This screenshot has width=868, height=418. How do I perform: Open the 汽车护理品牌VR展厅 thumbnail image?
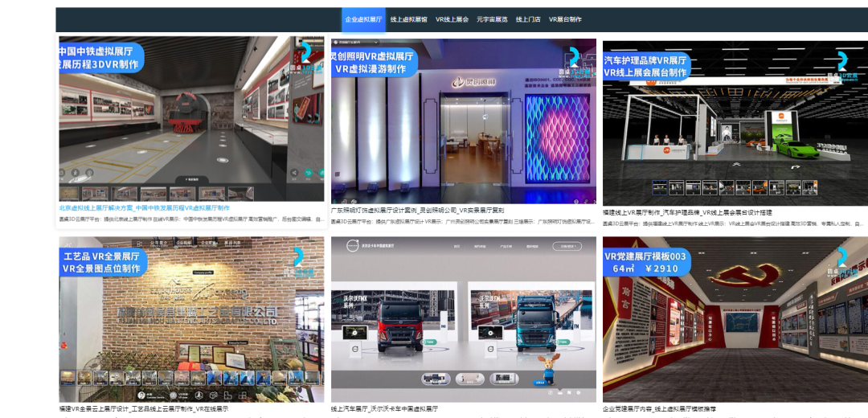pyautogui.click(x=735, y=123)
